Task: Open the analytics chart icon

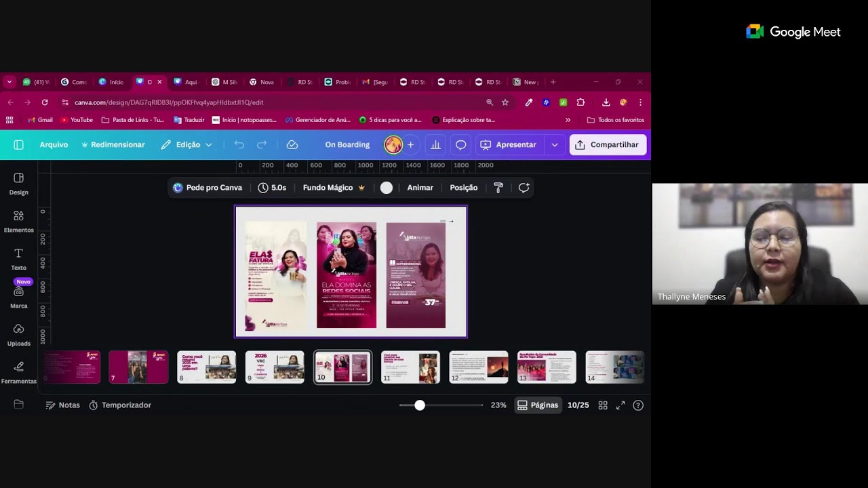Action: click(435, 144)
